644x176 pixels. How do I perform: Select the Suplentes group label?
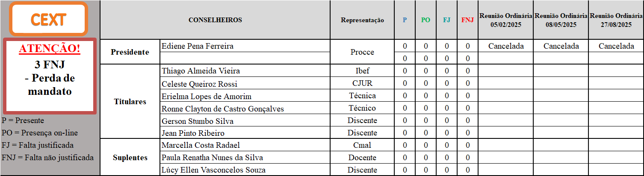pyautogui.click(x=130, y=158)
